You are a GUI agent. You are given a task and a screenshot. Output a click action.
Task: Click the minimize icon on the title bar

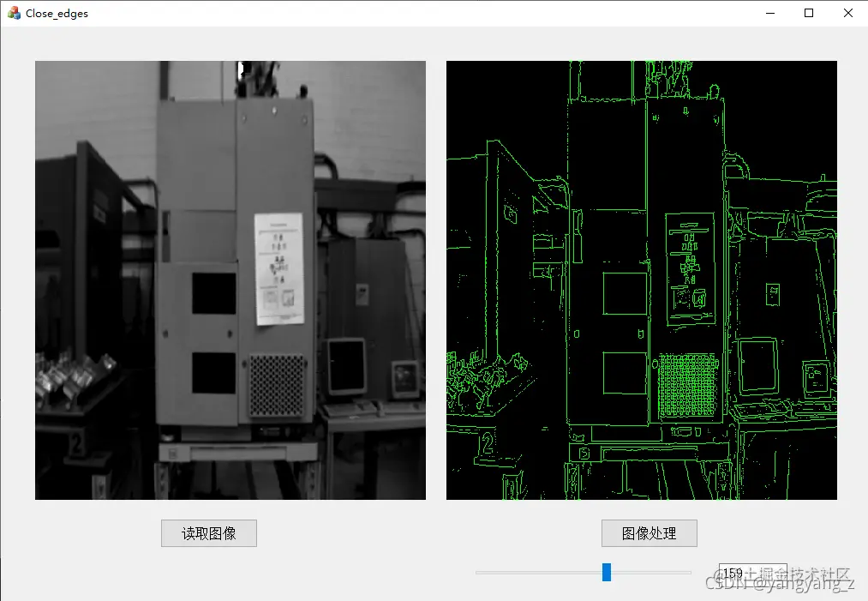coord(769,13)
